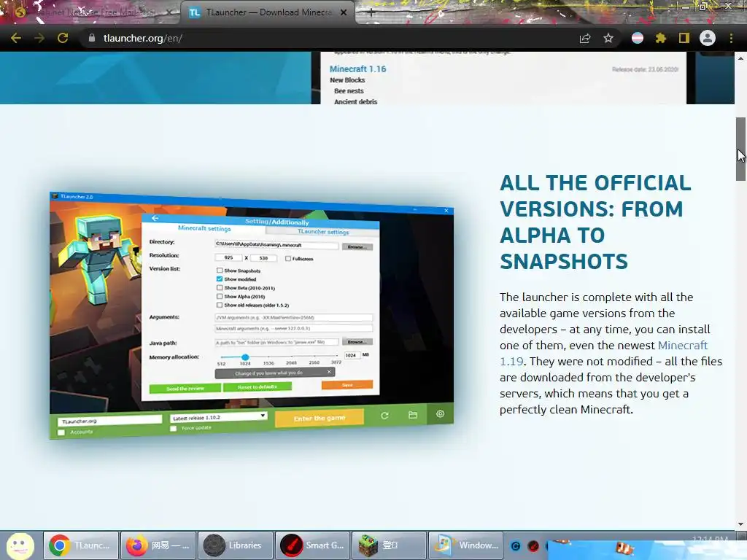Share this page from the address bar

pyautogui.click(x=585, y=38)
